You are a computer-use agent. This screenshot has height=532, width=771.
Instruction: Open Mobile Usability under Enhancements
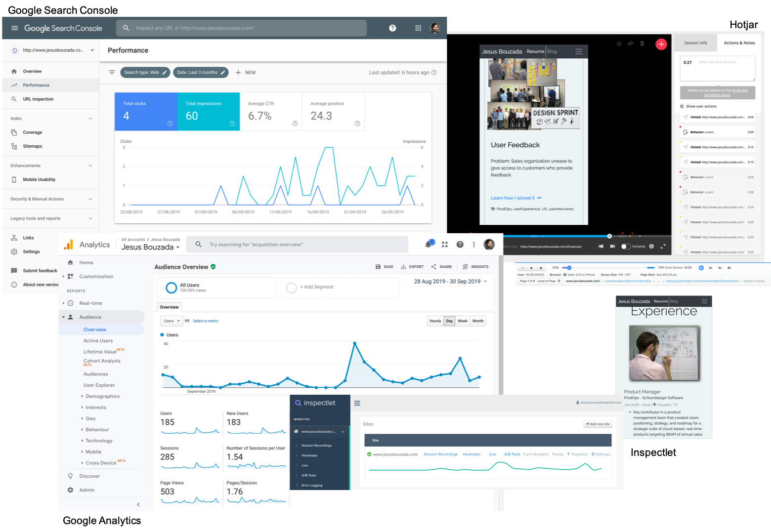[x=39, y=179]
